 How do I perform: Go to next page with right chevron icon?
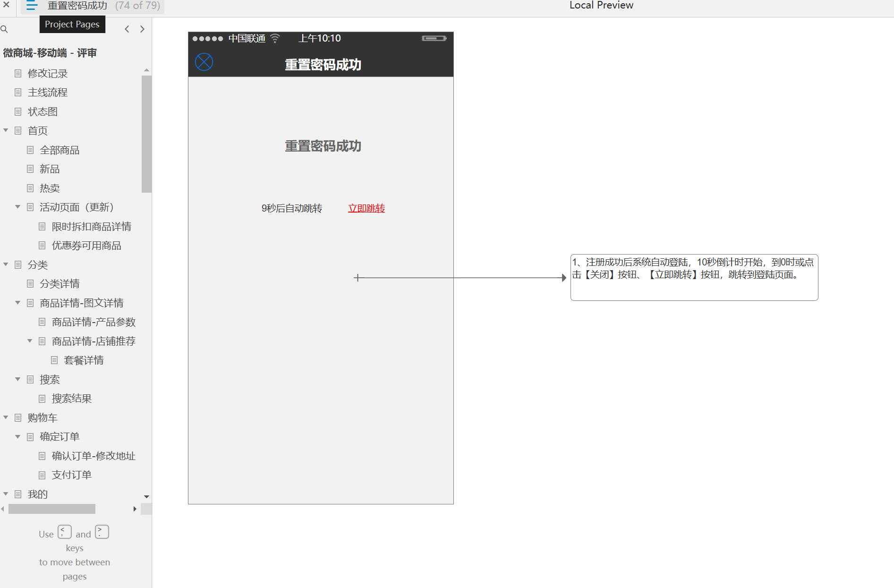(x=142, y=29)
